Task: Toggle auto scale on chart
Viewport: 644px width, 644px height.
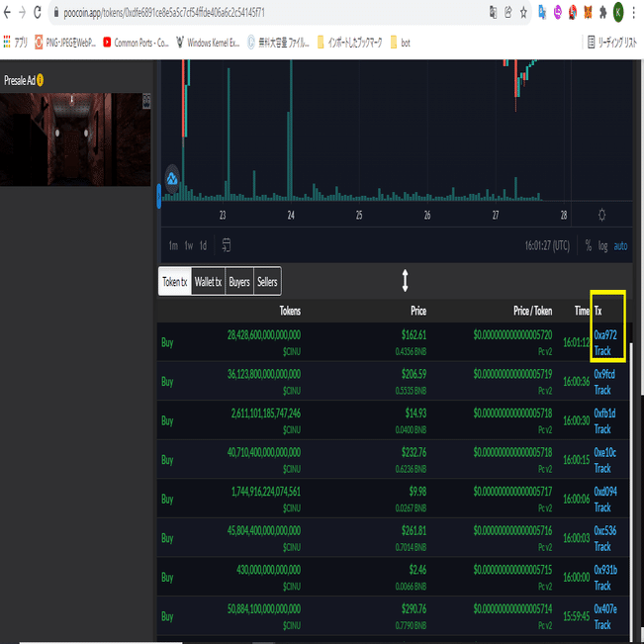Action: tap(620, 246)
